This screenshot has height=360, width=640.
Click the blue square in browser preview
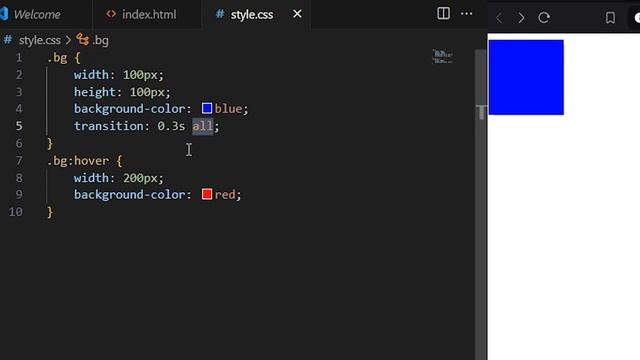pos(526,77)
